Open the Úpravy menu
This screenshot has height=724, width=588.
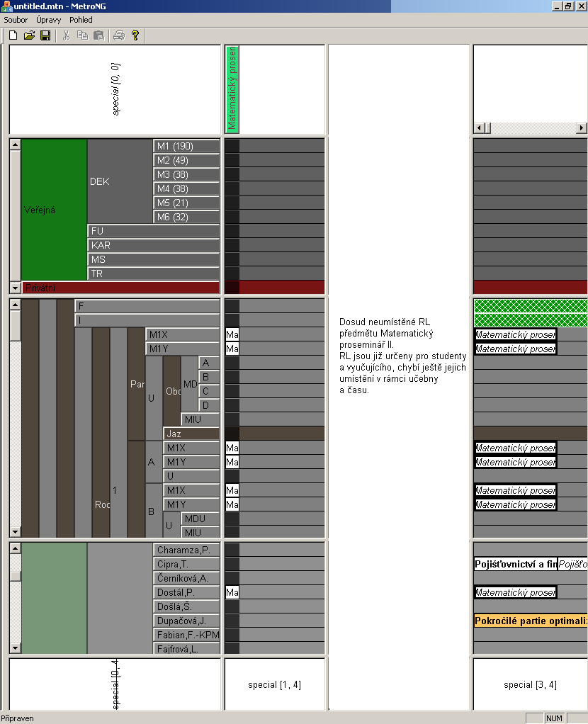click(48, 20)
